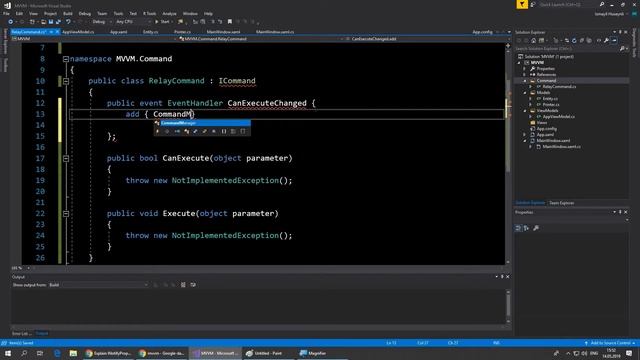
Task: Click the Solution Explorer Home icon
Action: (533, 40)
